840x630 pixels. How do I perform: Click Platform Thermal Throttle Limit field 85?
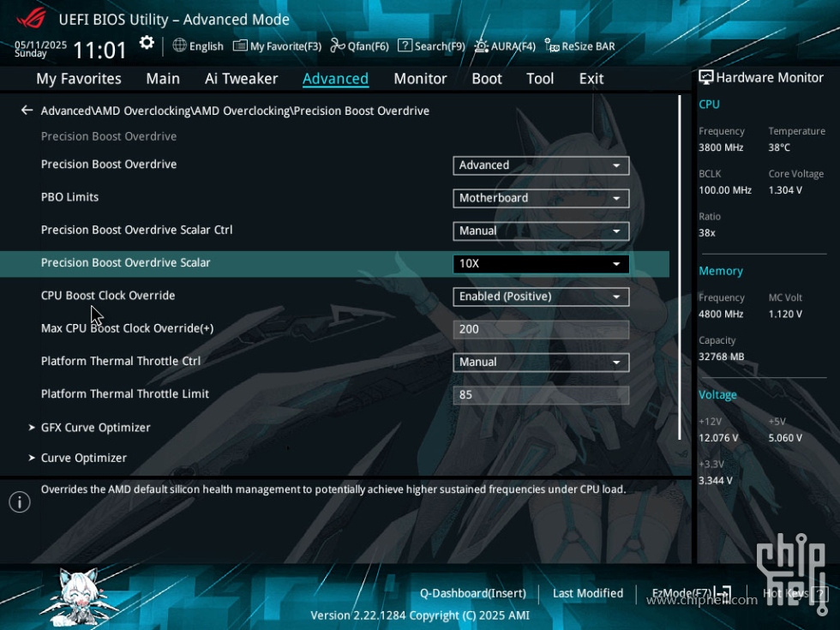541,395
